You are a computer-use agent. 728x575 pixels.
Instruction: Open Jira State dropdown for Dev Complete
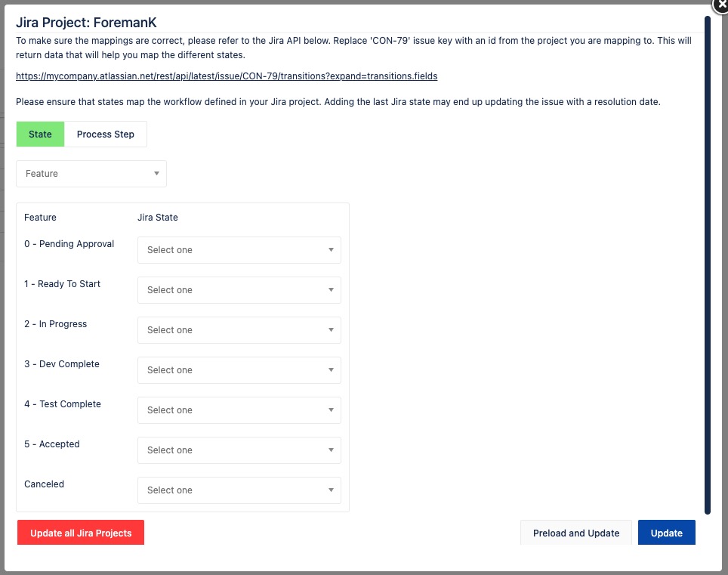[239, 370]
